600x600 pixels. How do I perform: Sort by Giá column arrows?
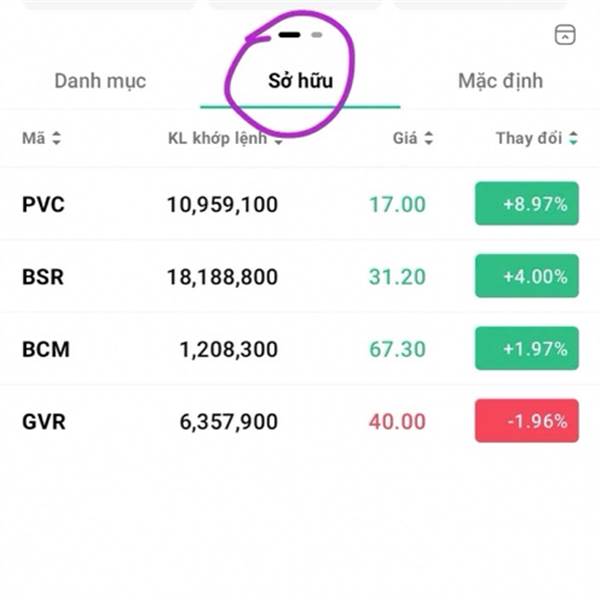pyautogui.click(x=429, y=139)
